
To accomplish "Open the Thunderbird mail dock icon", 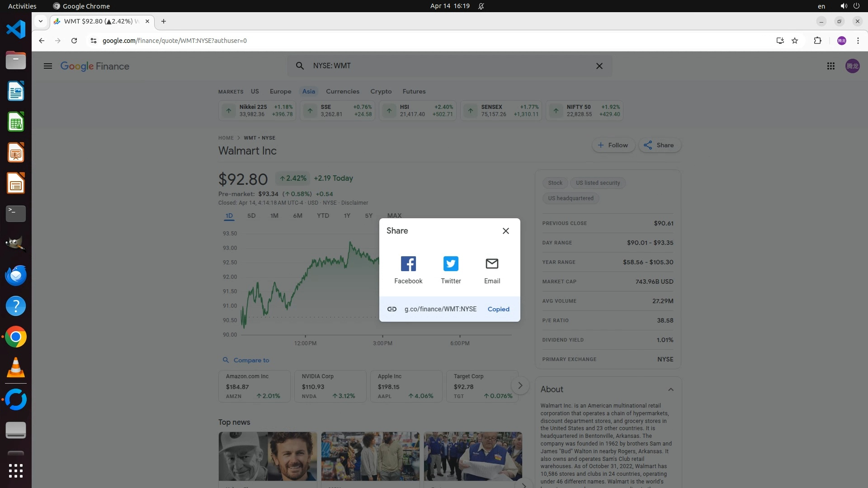I will [x=16, y=275].
